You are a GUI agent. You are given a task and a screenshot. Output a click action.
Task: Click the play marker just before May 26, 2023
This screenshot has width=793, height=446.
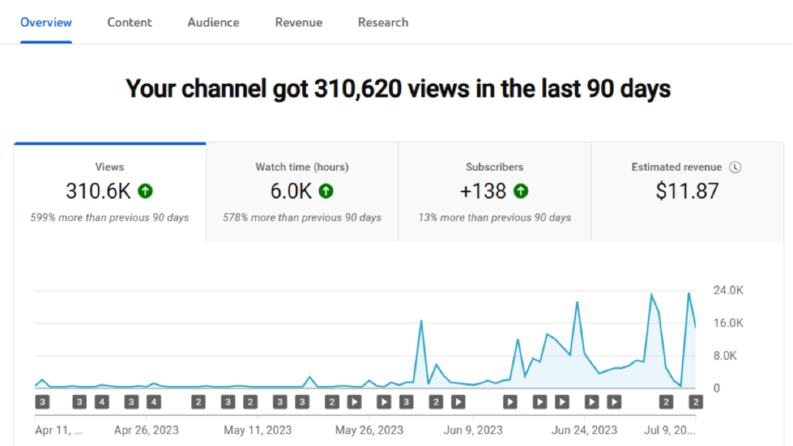coord(354,402)
